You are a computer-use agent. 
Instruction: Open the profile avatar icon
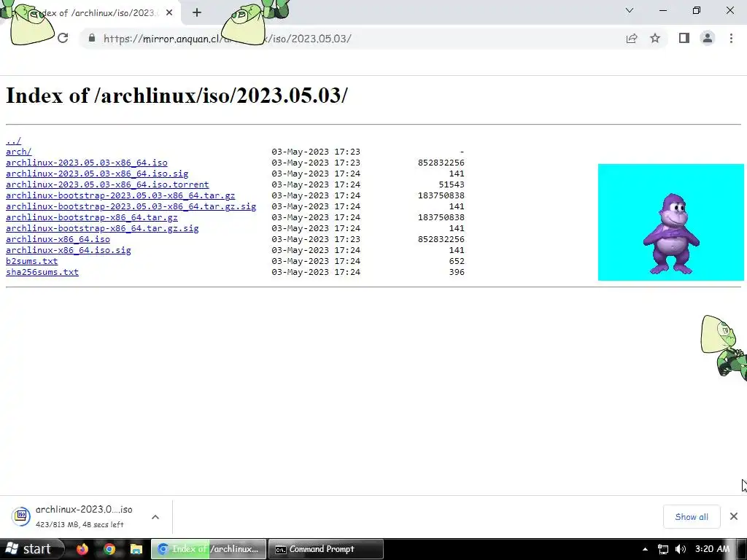(708, 38)
